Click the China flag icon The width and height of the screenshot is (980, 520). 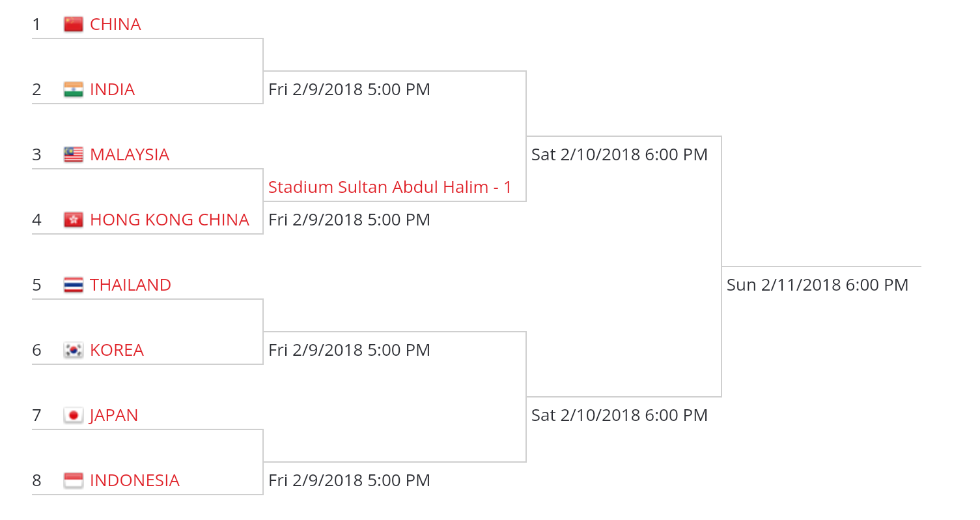pos(74,25)
